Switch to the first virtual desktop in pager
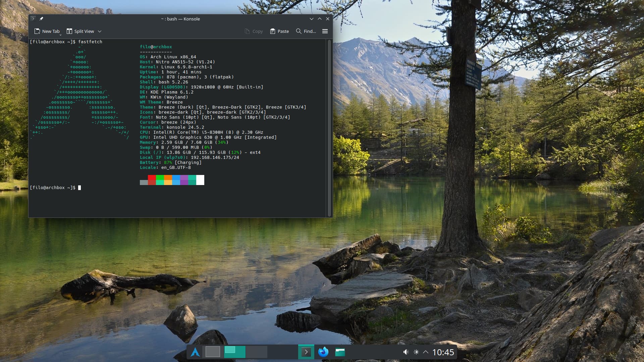The image size is (644, 362). tap(213, 352)
